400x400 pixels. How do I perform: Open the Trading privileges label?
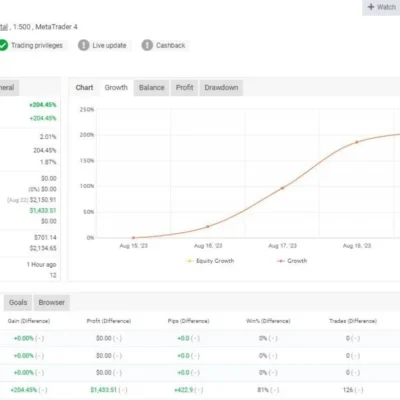37,45
